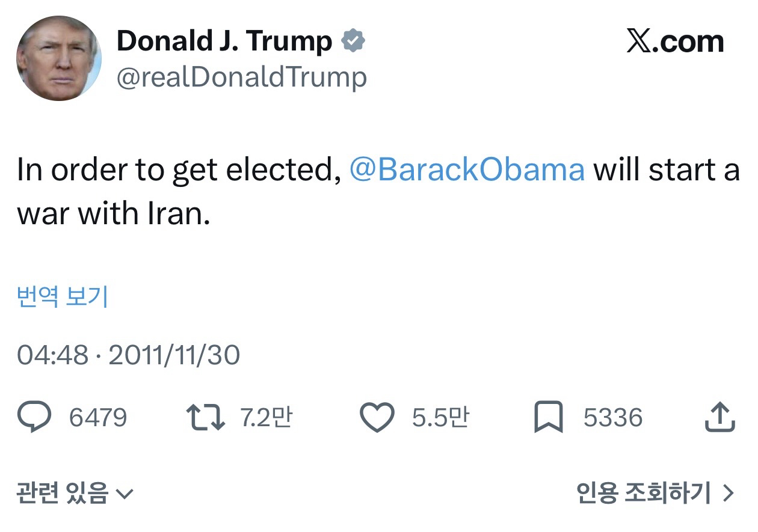Select the 인용 조회하기 text link
The image size is (758, 532).
coord(643,494)
